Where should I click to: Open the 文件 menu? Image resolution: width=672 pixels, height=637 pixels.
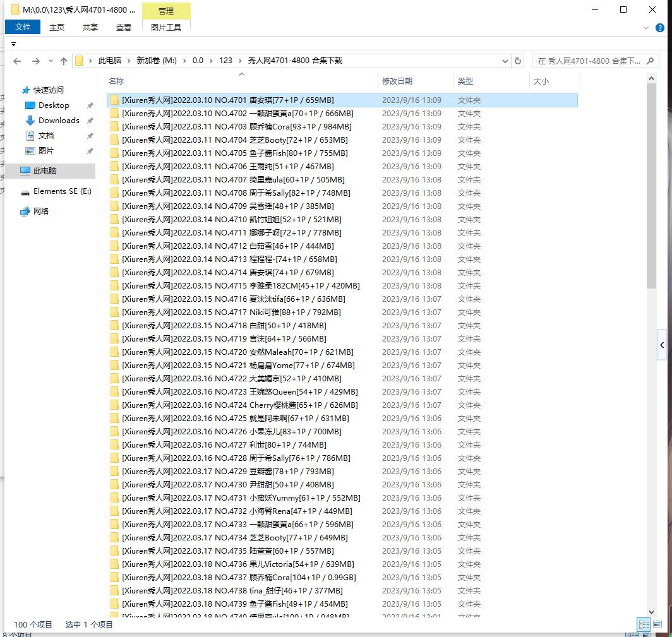click(x=23, y=27)
